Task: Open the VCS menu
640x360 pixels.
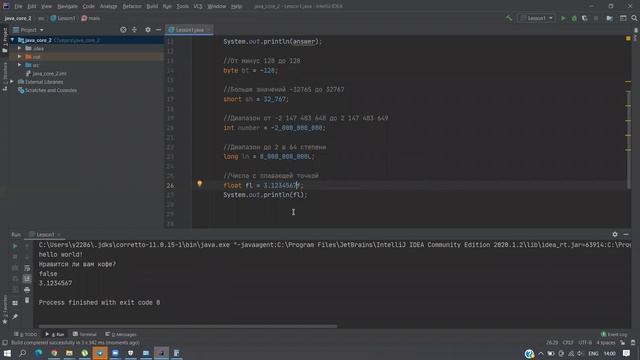Action: coord(198,6)
